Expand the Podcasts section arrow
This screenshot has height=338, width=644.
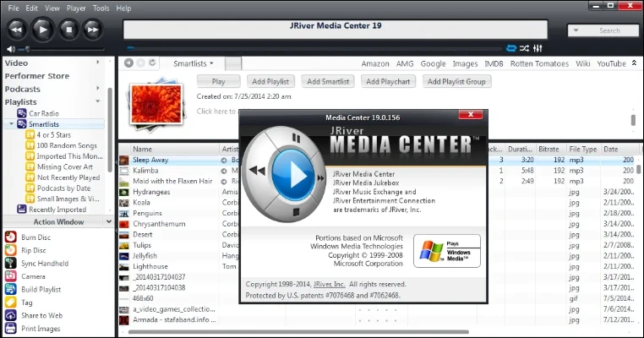coord(98,88)
